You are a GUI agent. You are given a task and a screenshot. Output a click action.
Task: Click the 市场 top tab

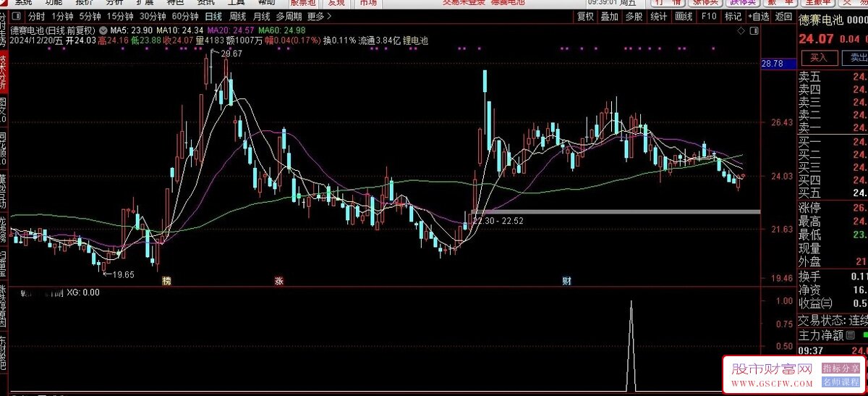tap(367, 3)
